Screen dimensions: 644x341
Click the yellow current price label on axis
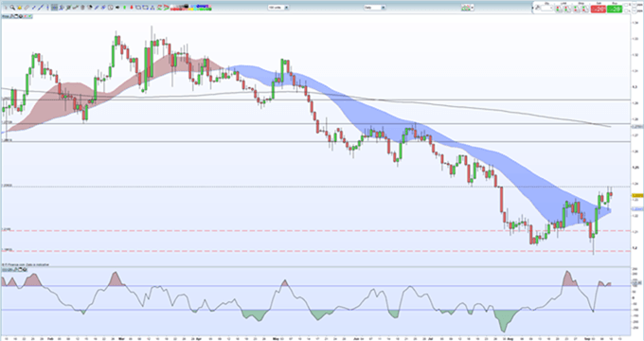637,196
